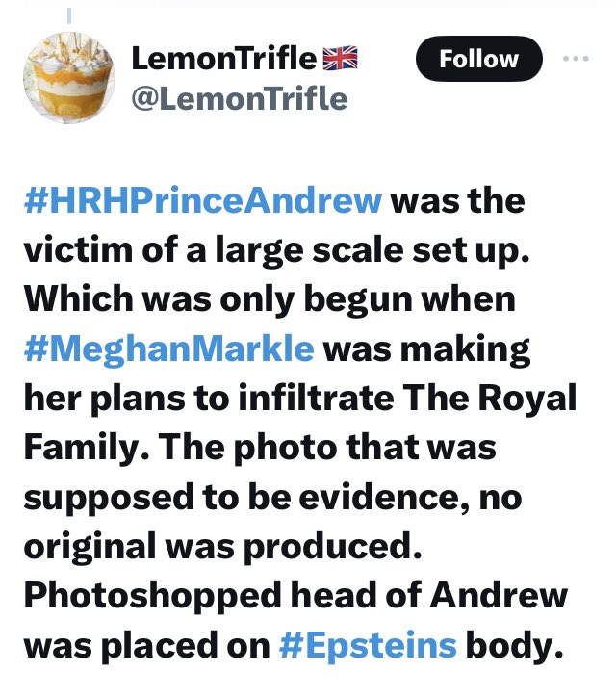Open the three-dot more options menu

tap(576, 58)
